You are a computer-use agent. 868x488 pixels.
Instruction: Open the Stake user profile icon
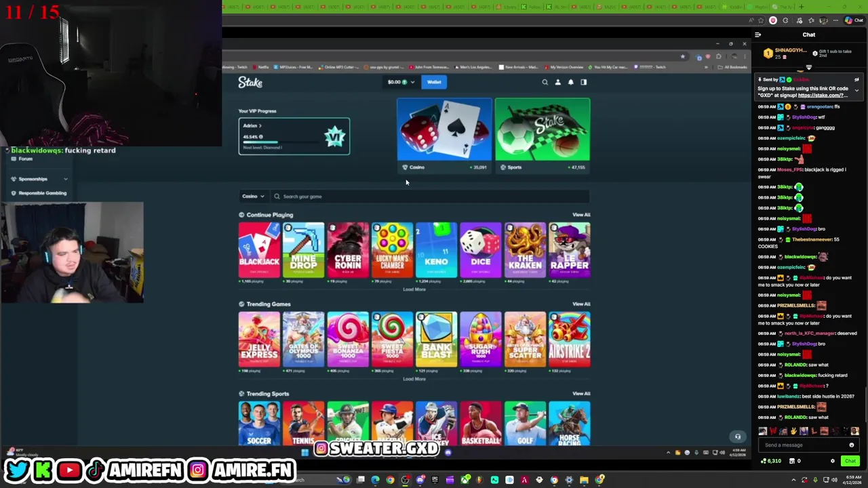[557, 82]
